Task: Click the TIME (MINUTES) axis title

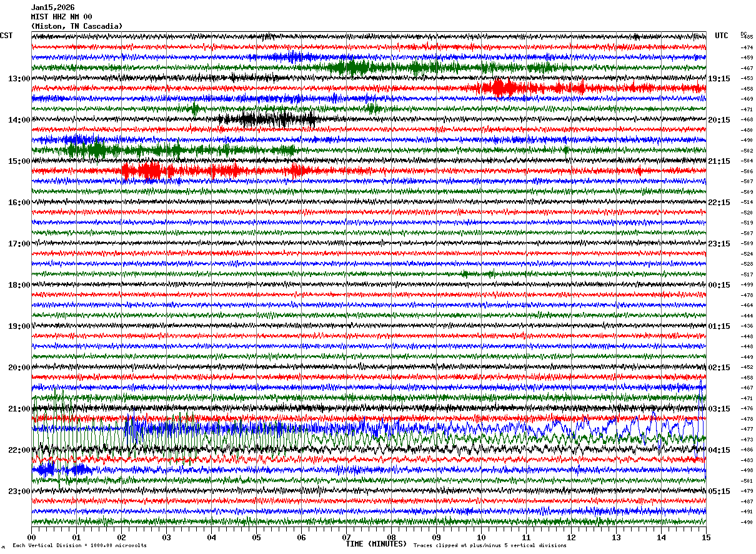Action: click(x=376, y=544)
